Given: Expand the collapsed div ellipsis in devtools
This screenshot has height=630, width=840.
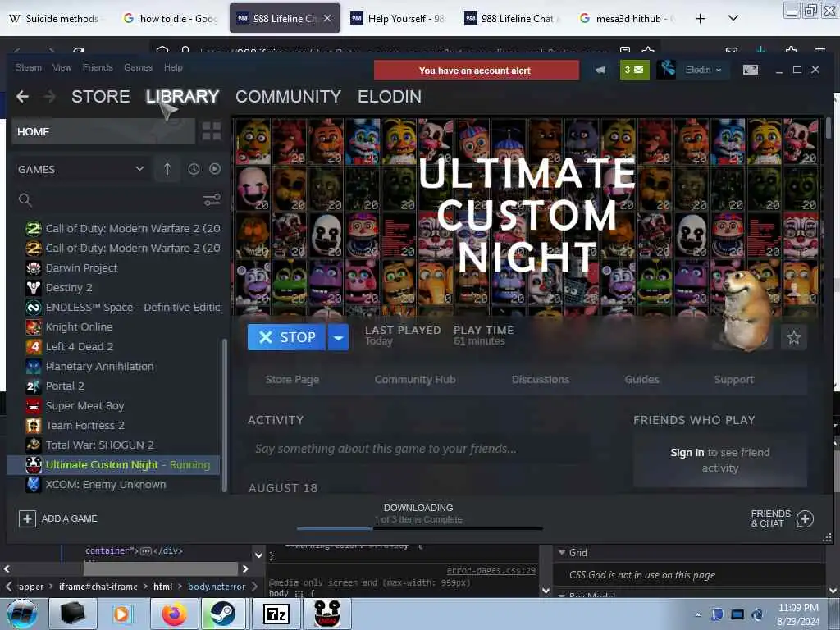Looking at the screenshot, I should [146, 550].
